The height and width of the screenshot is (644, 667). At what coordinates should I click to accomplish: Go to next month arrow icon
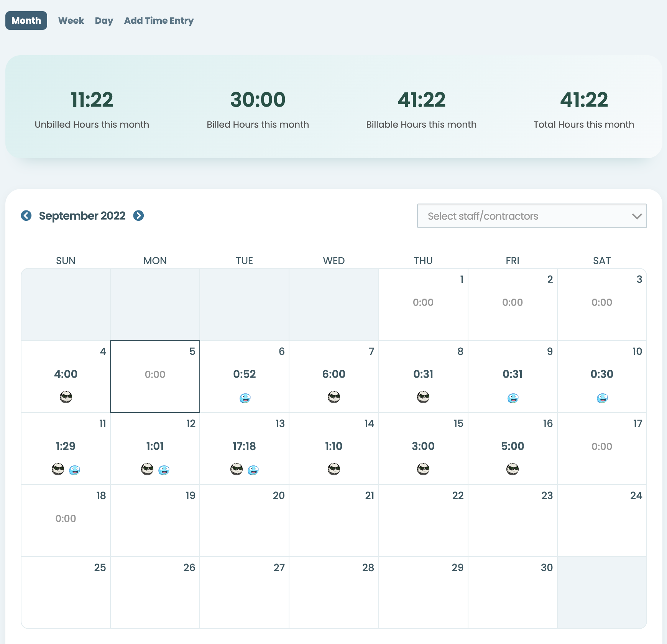138,215
